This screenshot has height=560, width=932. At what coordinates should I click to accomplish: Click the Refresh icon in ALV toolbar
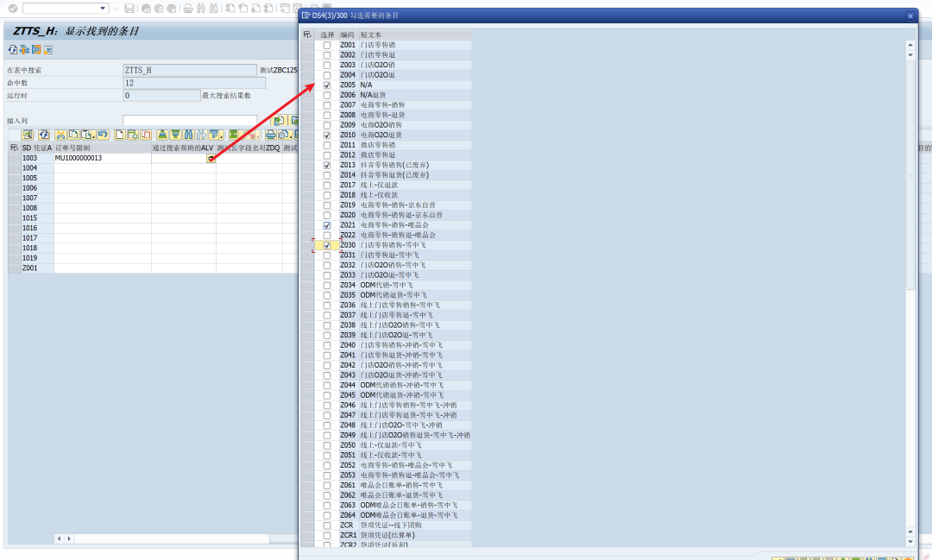[43, 135]
